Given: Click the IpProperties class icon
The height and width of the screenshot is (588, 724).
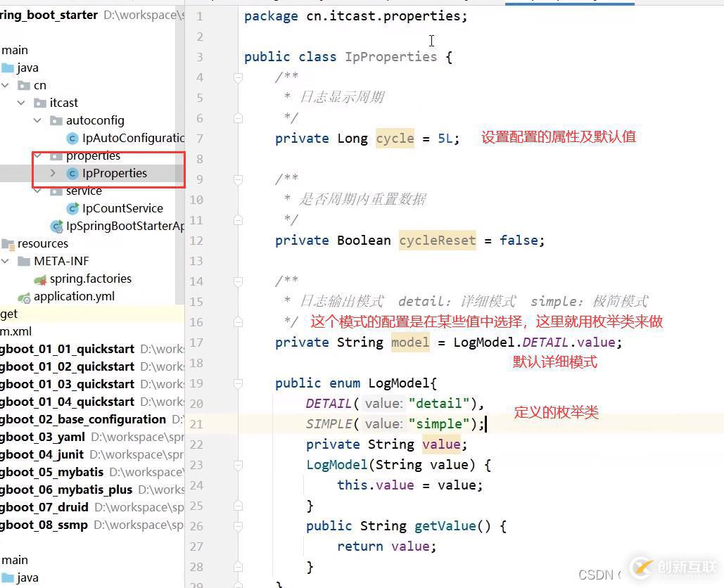Looking at the screenshot, I should pos(72,174).
